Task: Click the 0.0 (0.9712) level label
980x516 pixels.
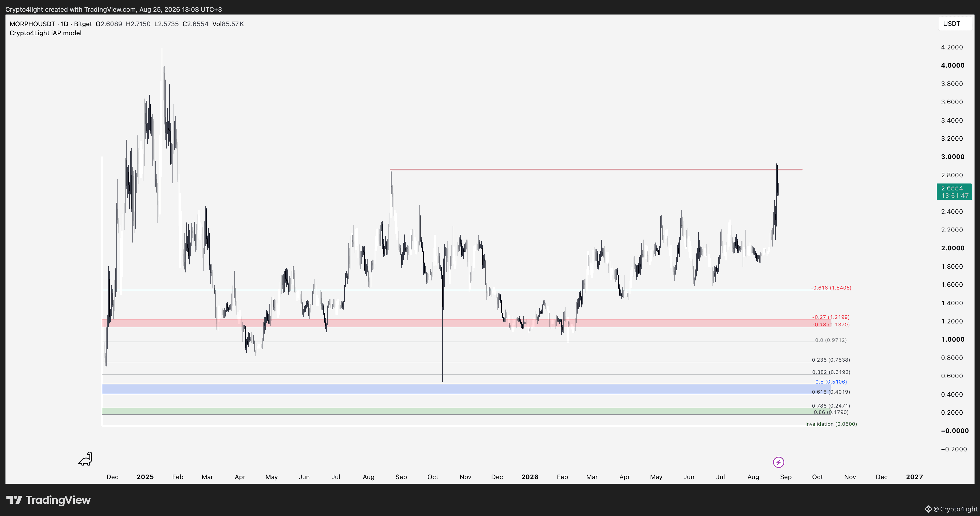Action: (x=831, y=340)
